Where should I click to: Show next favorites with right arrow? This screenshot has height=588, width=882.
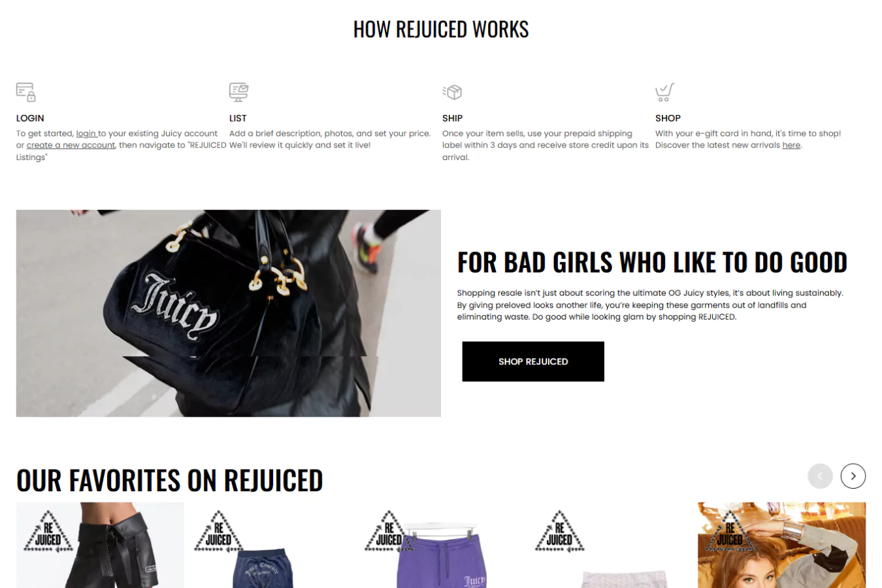853,476
